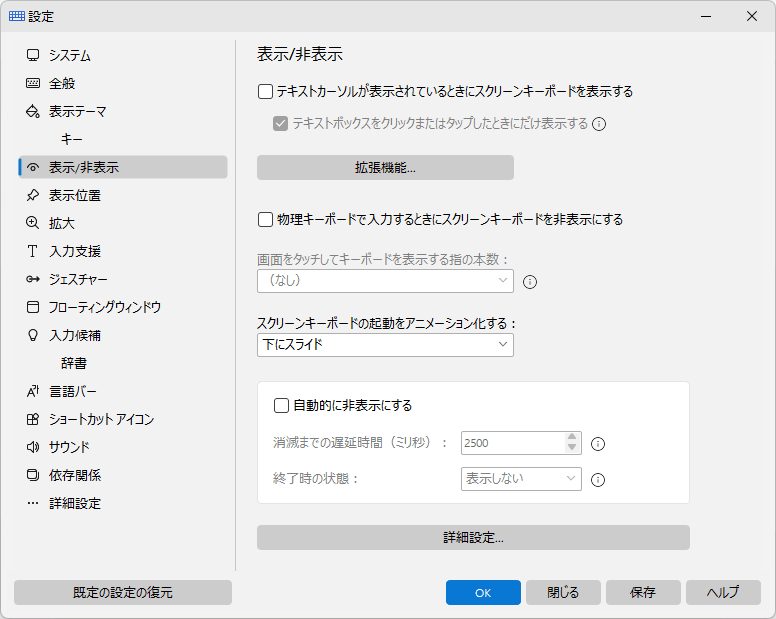Viewport: 776px width, 619px height.
Task: Click the keyboard app icon in title bar
Action: coord(17,16)
